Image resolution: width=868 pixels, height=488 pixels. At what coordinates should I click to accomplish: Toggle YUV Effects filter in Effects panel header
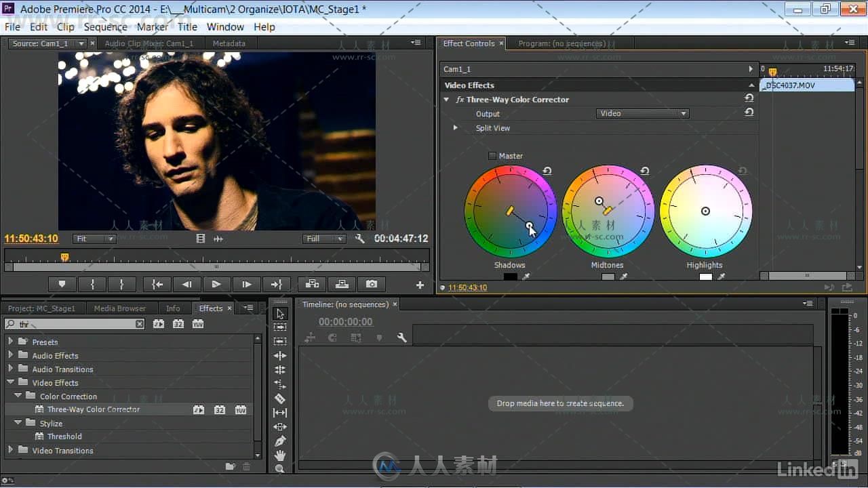click(198, 324)
